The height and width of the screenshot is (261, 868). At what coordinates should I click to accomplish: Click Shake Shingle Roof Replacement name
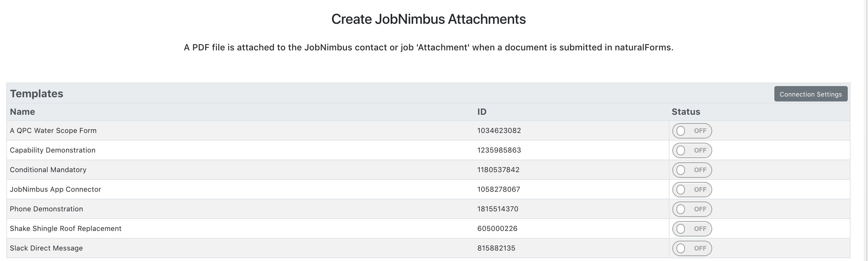66,228
